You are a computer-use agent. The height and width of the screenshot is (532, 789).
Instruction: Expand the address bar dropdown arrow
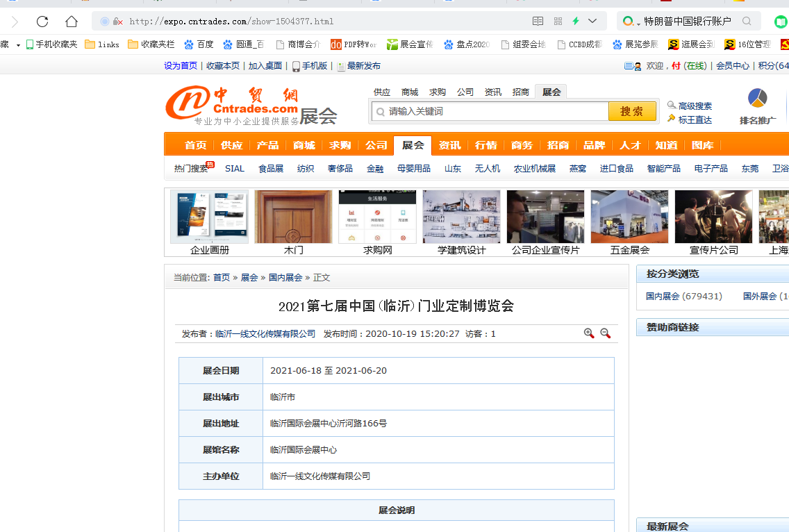[x=592, y=22]
